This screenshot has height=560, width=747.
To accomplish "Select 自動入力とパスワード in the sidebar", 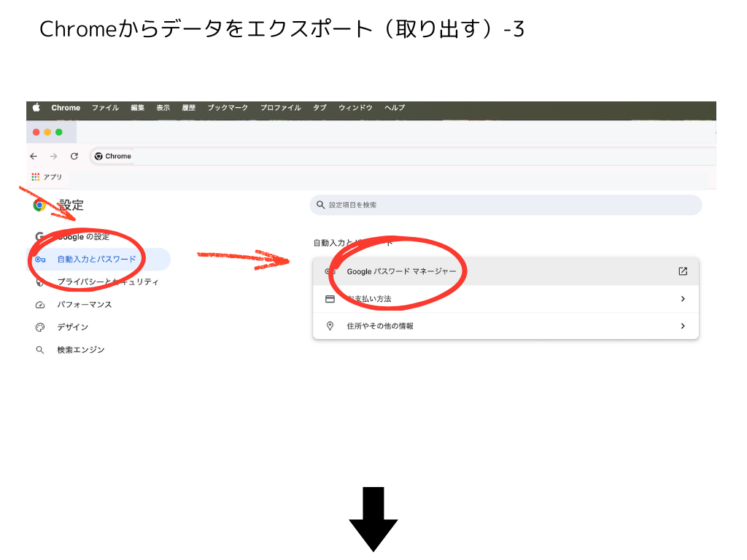I will point(98,259).
